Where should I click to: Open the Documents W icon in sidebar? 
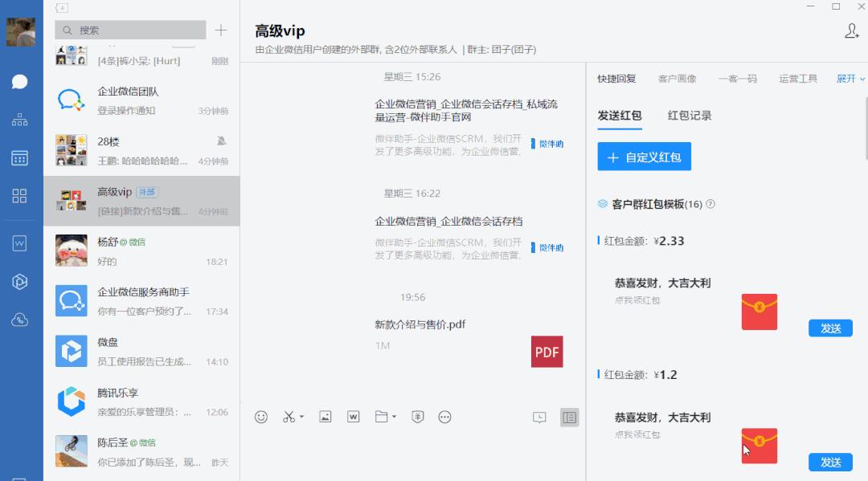(x=19, y=243)
